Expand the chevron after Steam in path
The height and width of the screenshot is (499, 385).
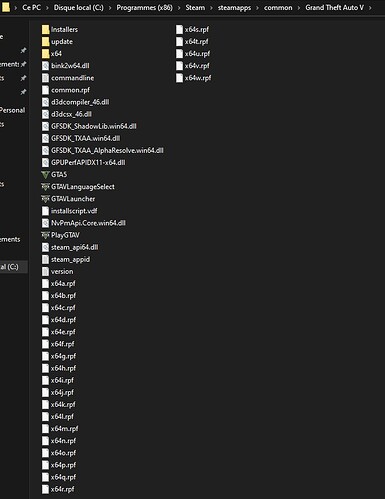[x=211, y=8]
